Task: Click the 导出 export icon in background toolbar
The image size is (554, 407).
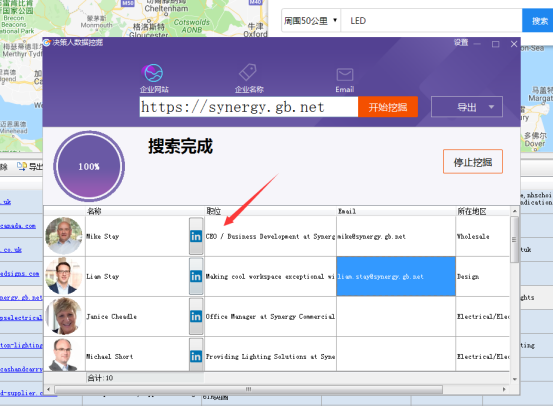Action: pos(22,166)
